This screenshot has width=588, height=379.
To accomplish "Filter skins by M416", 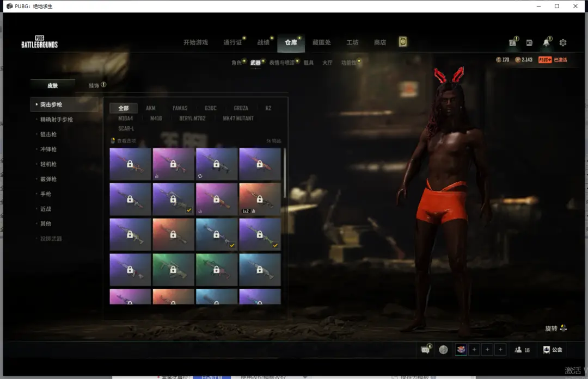I will [x=156, y=119].
